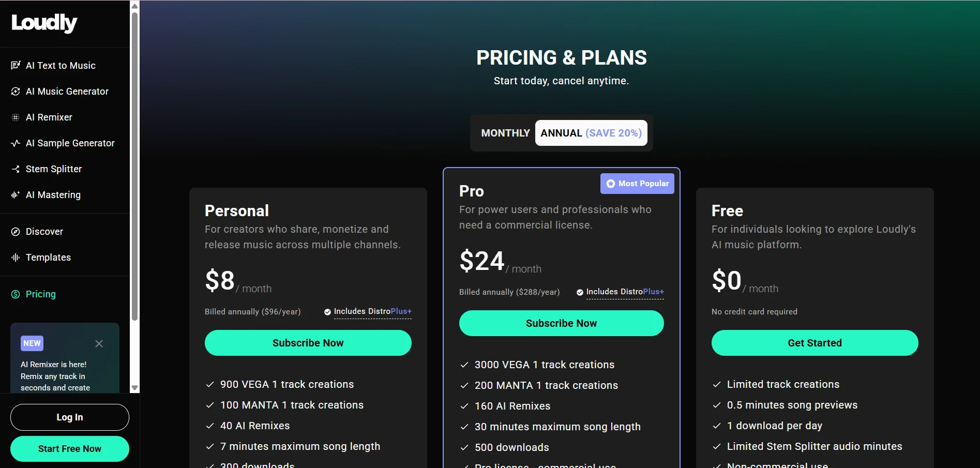Click the sidebar scrollbar down arrow
The height and width of the screenshot is (468, 980).
click(x=134, y=388)
